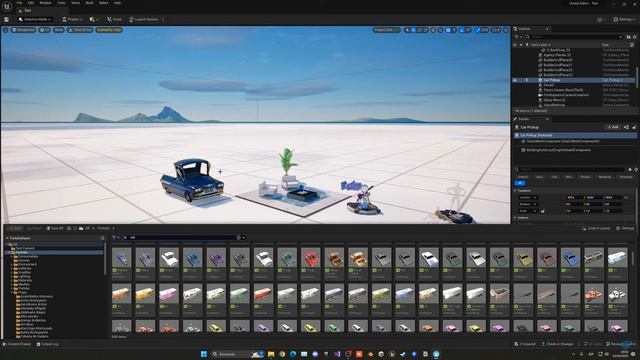
Task: Select the Outliner tab
Action: (x=524, y=29)
